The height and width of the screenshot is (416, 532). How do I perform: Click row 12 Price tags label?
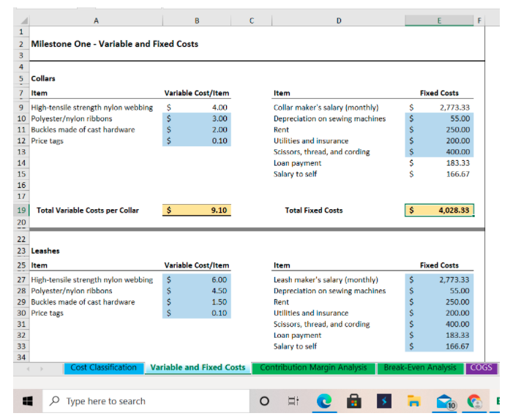point(47,140)
